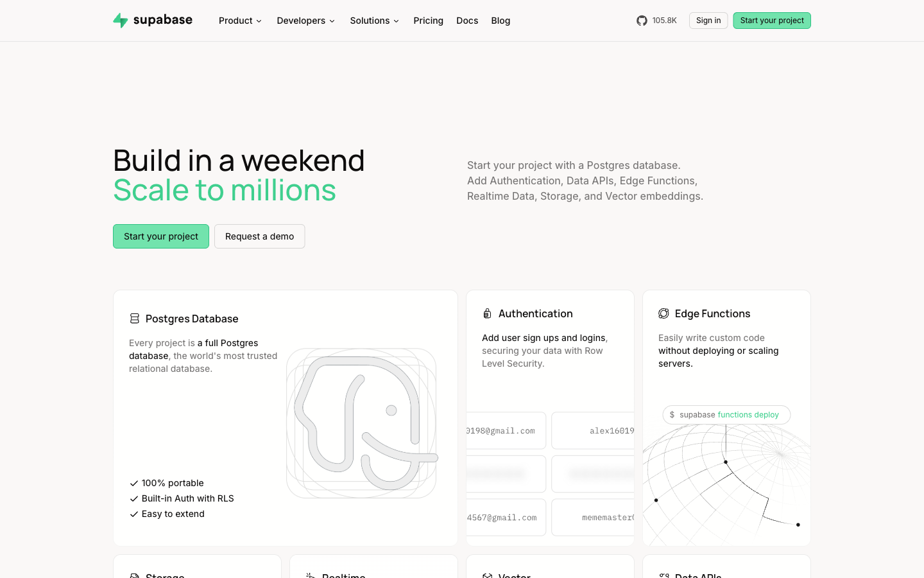The width and height of the screenshot is (924, 578).
Task: Open the Authentication card title
Action: [536, 313]
